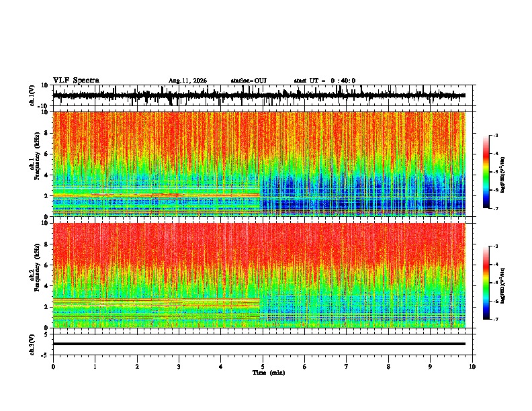The width and height of the screenshot is (532, 411).
Task: Click the ch.1 voltage waveform trace
Action: [259, 95]
